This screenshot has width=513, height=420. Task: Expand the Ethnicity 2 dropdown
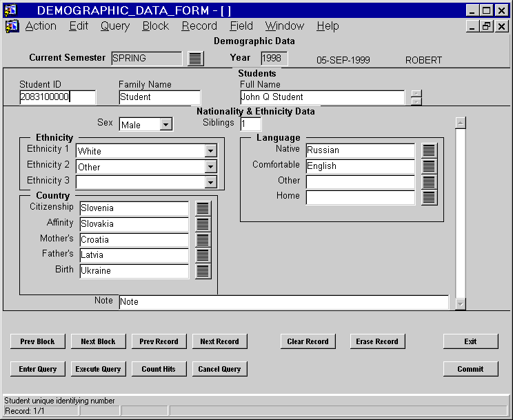[x=211, y=167]
